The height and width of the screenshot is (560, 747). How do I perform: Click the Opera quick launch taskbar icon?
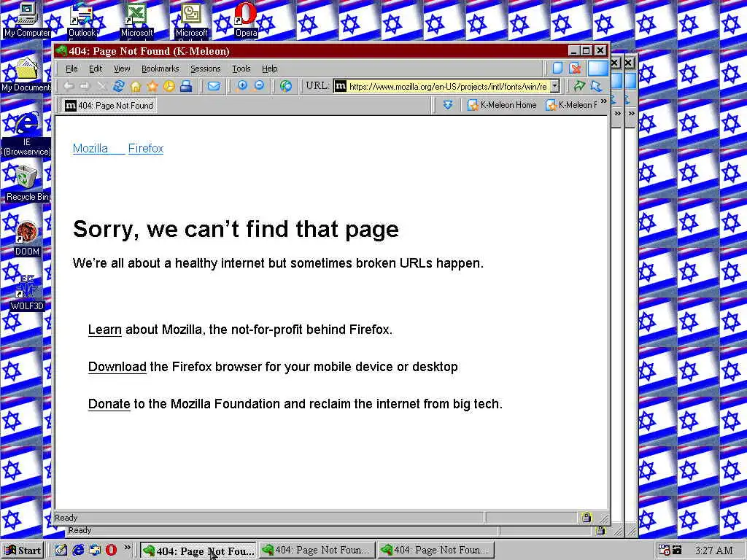pyautogui.click(x=111, y=550)
